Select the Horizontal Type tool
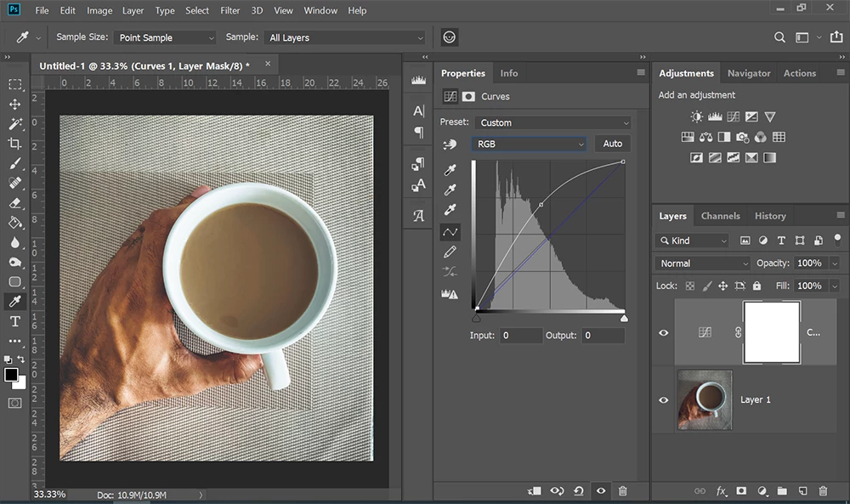 pos(15,321)
